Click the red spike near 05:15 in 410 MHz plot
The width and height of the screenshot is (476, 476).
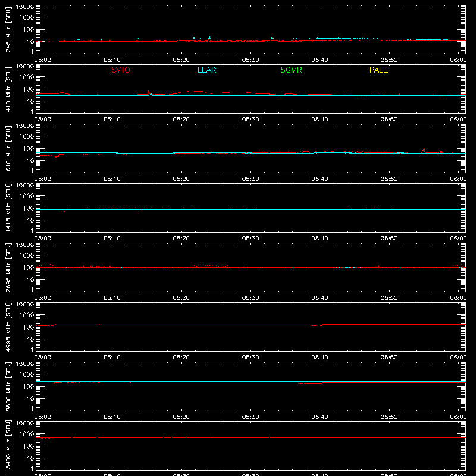148,92
